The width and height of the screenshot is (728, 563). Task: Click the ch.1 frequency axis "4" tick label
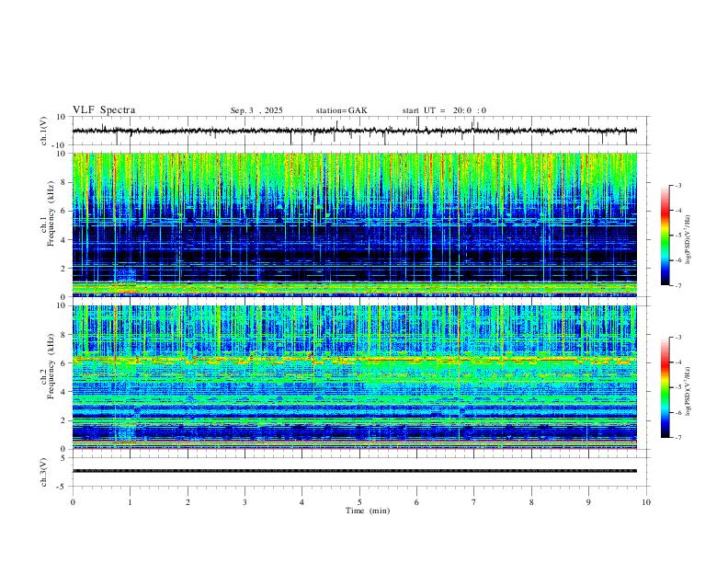click(x=63, y=240)
